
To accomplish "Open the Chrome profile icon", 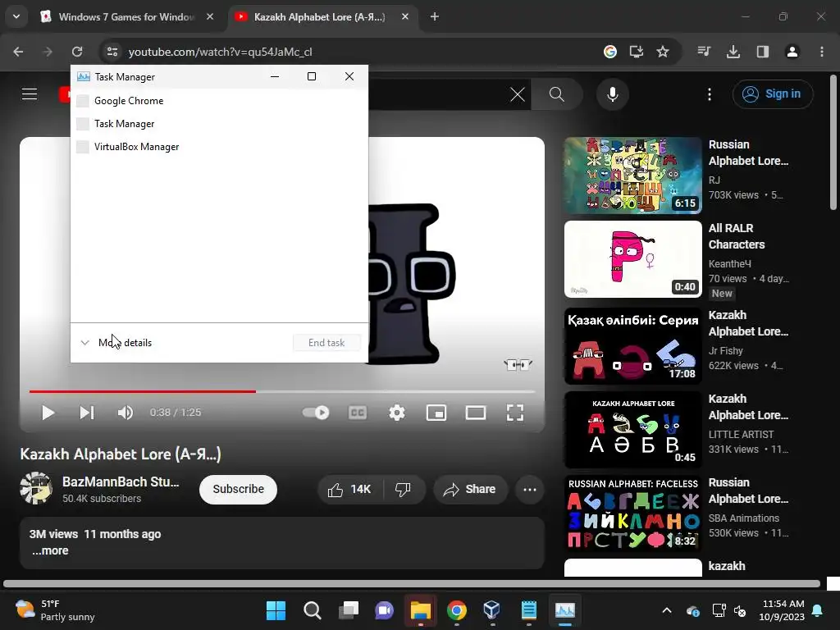I will (x=792, y=52).
